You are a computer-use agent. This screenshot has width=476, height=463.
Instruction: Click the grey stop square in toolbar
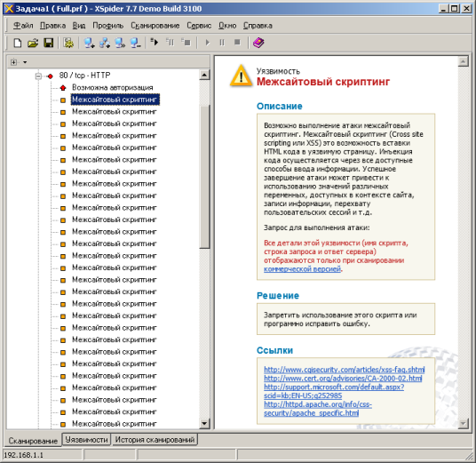pos(237,43)
